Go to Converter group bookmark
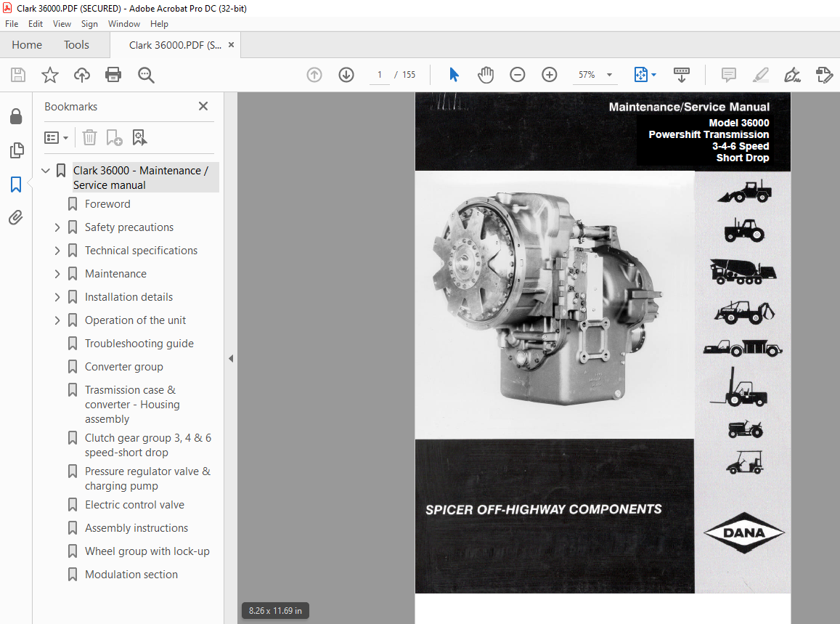 pyautogui.click(x=123, y=367)
